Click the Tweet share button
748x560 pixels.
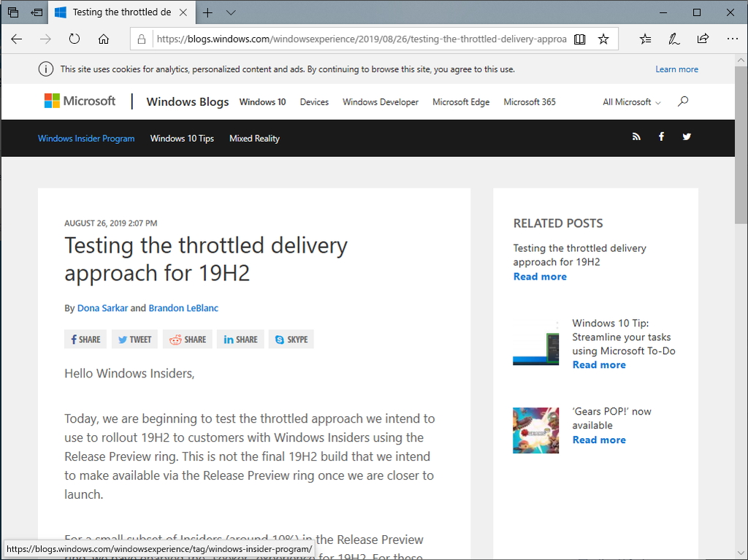click(134, 340)
